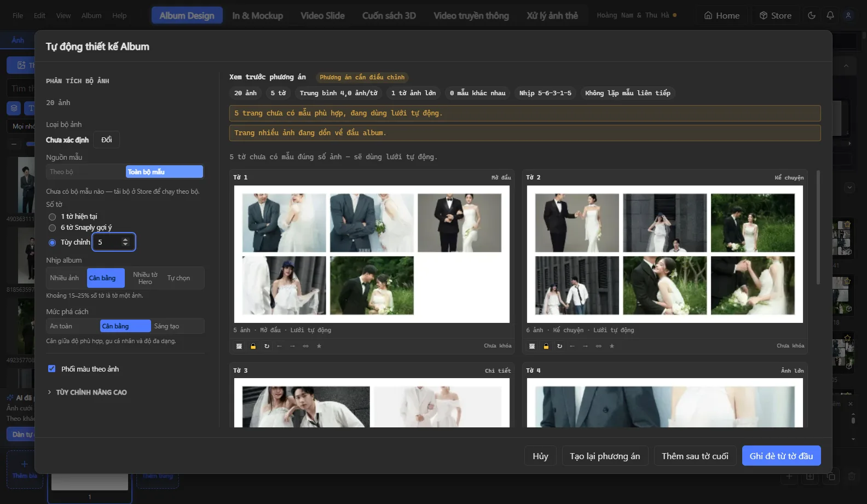The width and height of the screenshot is (867, 504).
Task: Click the swap icon under Tờ 2
Action: point(598,346)
